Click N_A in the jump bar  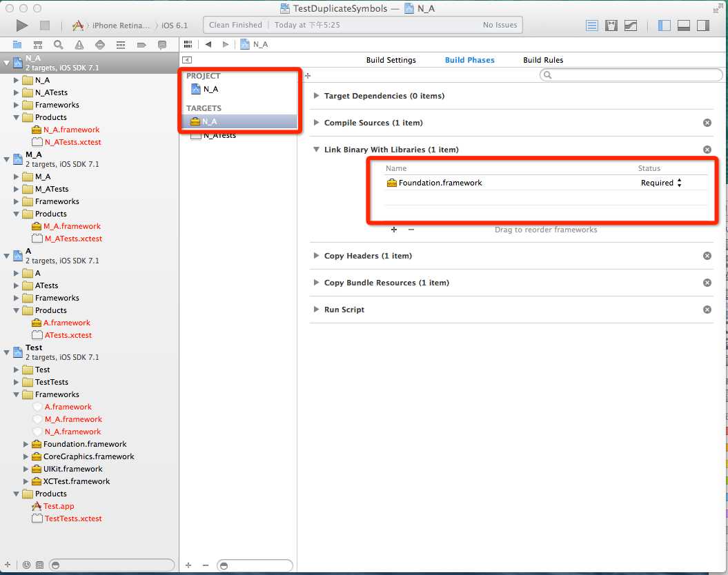(255, 44)
